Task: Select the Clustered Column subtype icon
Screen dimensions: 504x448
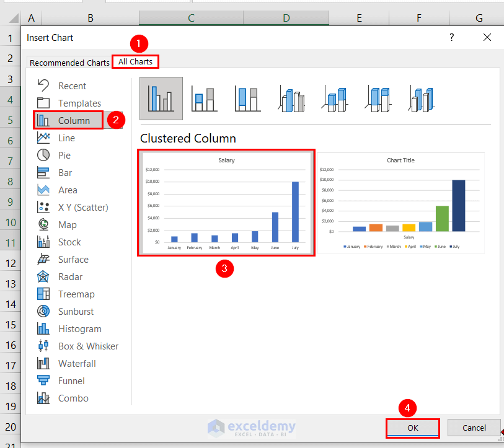Action: [x=161, y=99]
